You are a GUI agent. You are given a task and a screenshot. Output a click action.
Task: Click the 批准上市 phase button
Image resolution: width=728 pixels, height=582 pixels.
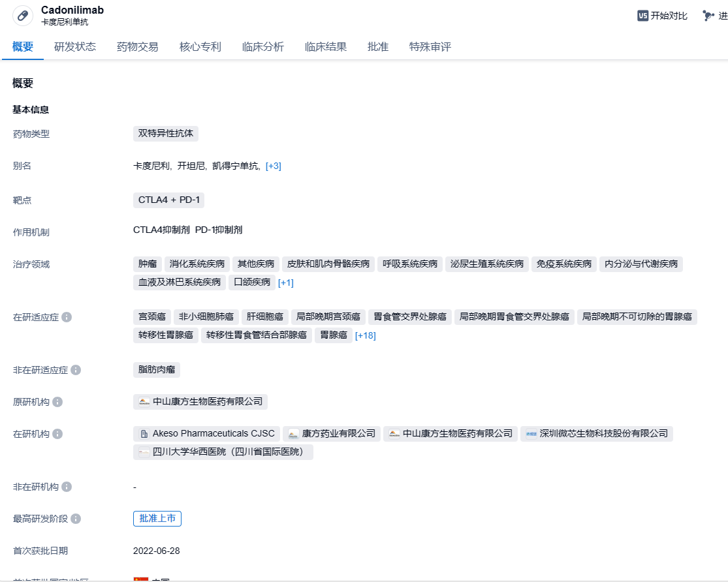tap(157, 519)
